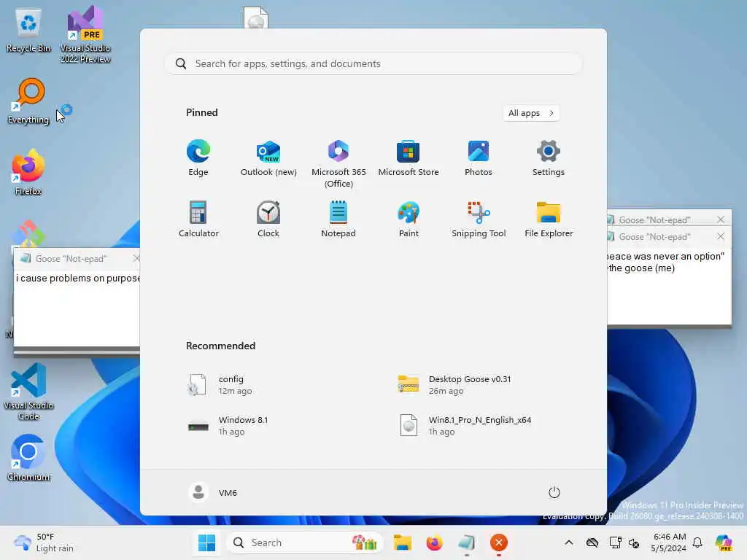Click the Goose Not-epad taskbar icon

466,542
